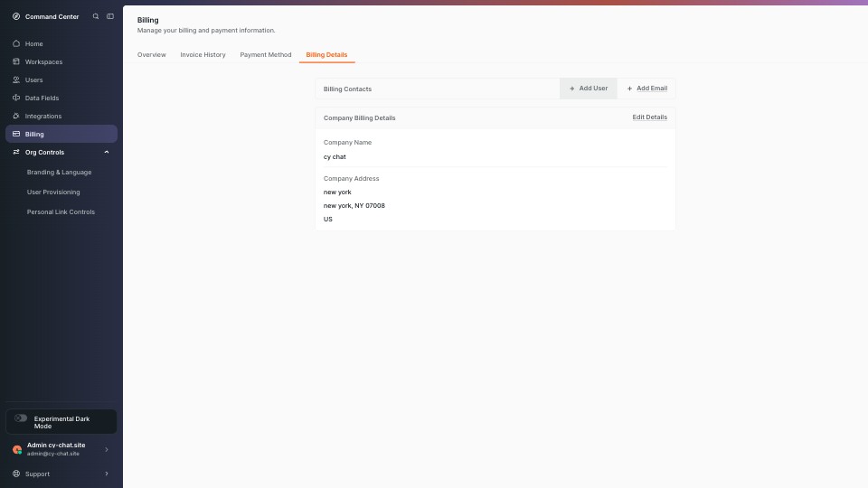Click the Billing card icon

point(16,134)
